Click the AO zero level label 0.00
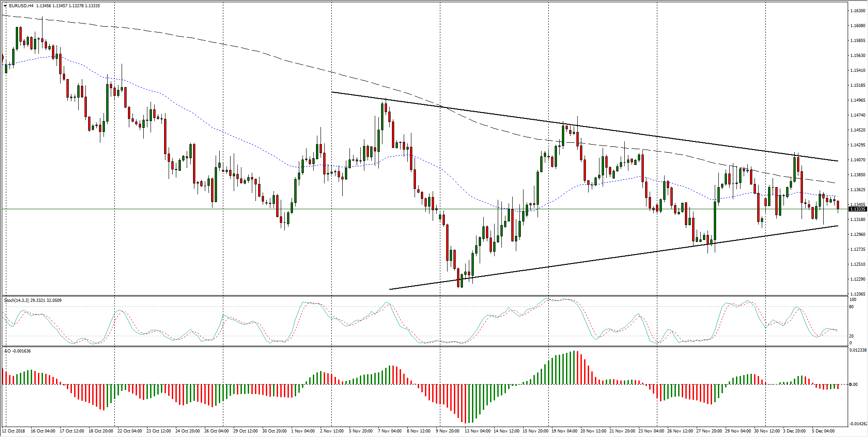This screenshot has width=868, height=437. coord(854,385)
